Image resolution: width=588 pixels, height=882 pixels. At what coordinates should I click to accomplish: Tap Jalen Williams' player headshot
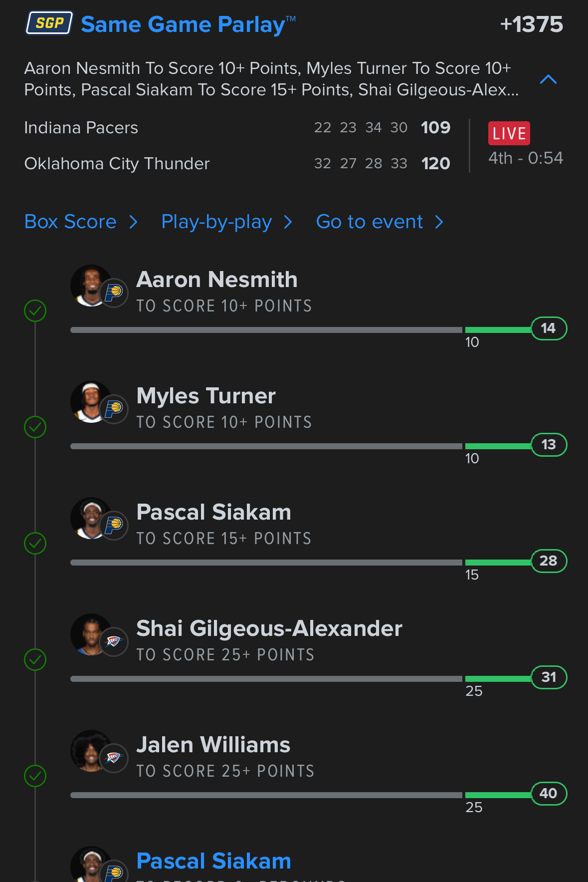[x=90, y=751]
